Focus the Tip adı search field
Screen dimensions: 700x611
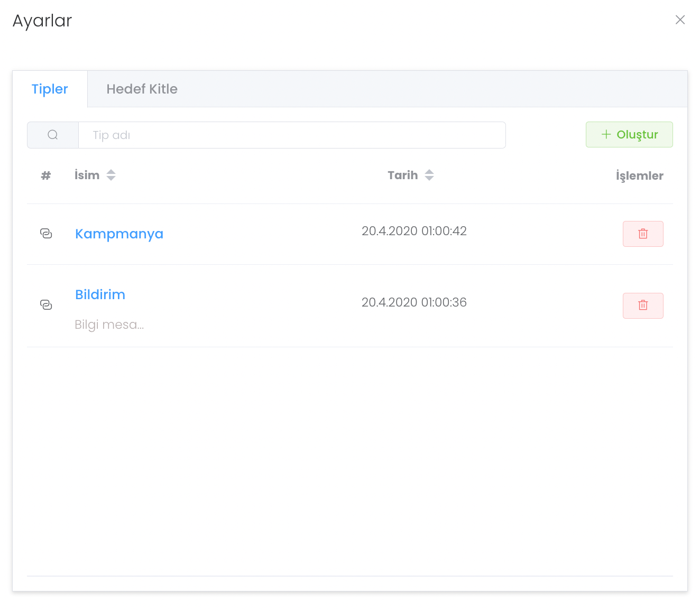(292, 135)
